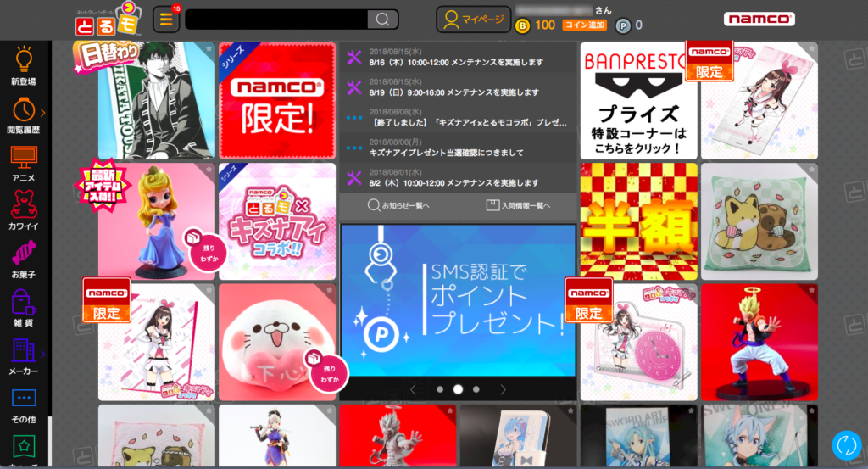Click the next arrow on banner carousel
This screenshot has height=469, width=868.
[503, 389]
